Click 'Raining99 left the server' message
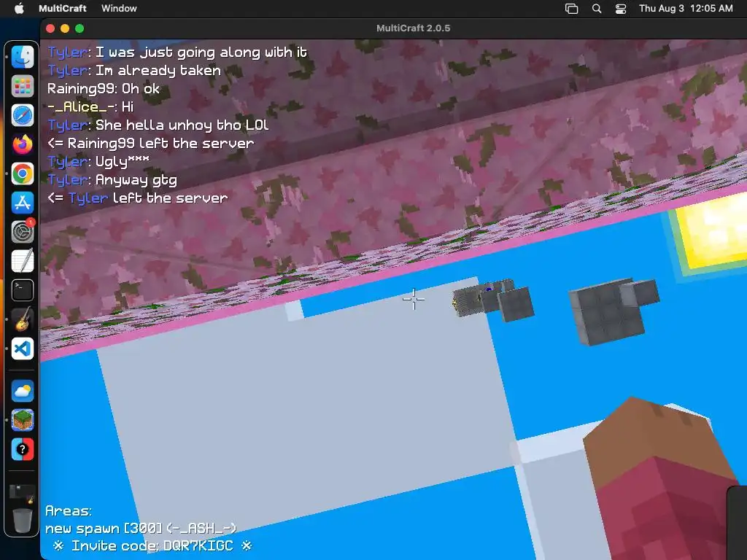Screen dimensions: 747x560 [150, 144]
